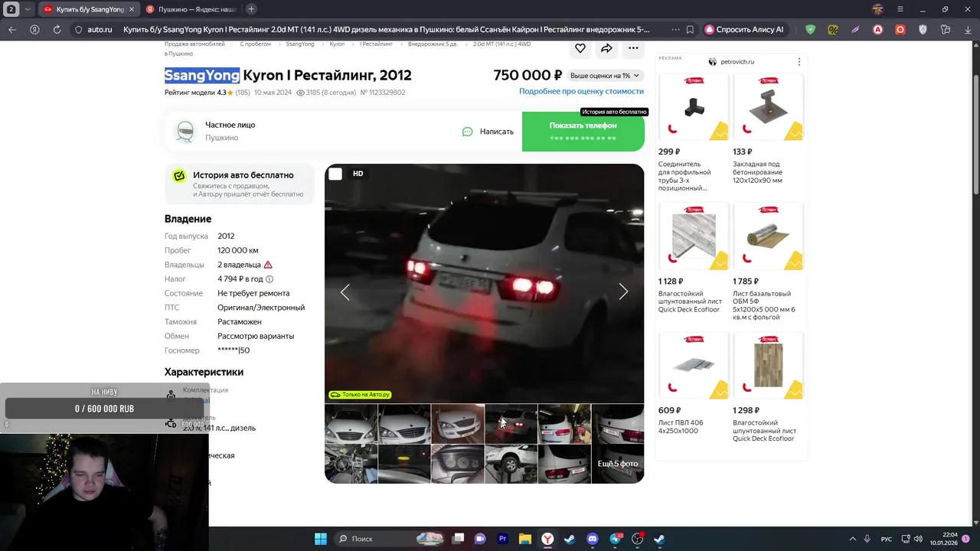Show next photo with right arrow
The image size is (980, 551).
click(623, 292)
